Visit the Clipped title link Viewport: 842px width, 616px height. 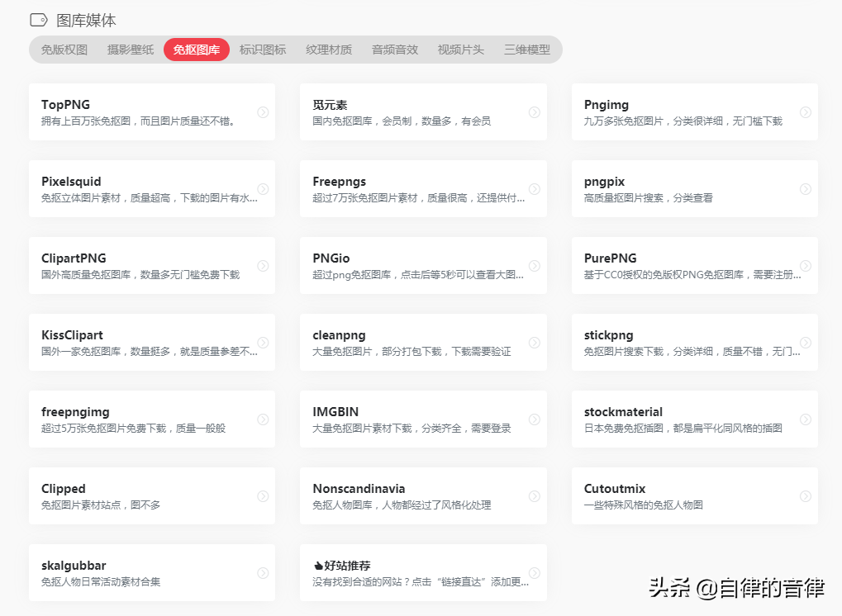pyautogui.click(x=64, y=489)
